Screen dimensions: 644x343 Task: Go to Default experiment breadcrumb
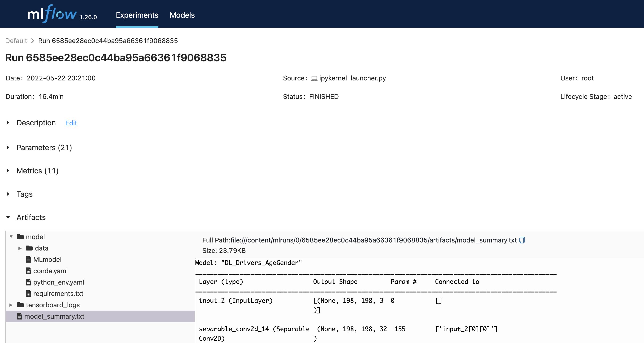point(16,41)
